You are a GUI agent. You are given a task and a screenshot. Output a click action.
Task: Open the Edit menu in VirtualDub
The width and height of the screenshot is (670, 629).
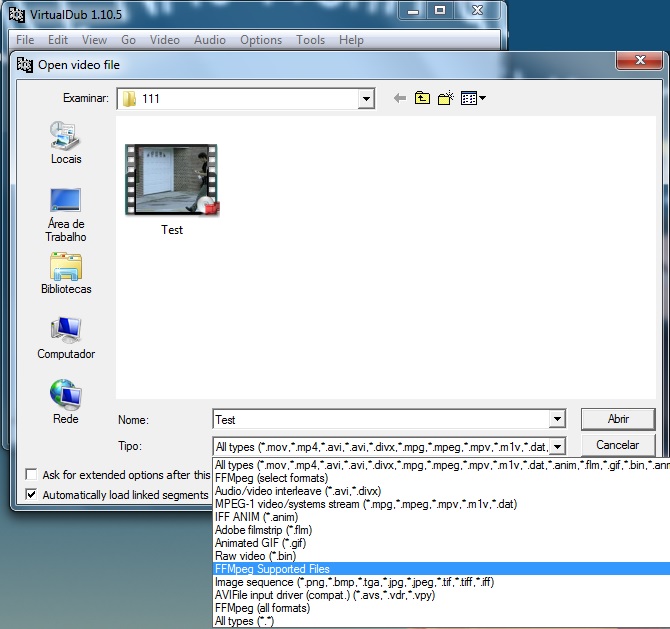tap(58, 40)
